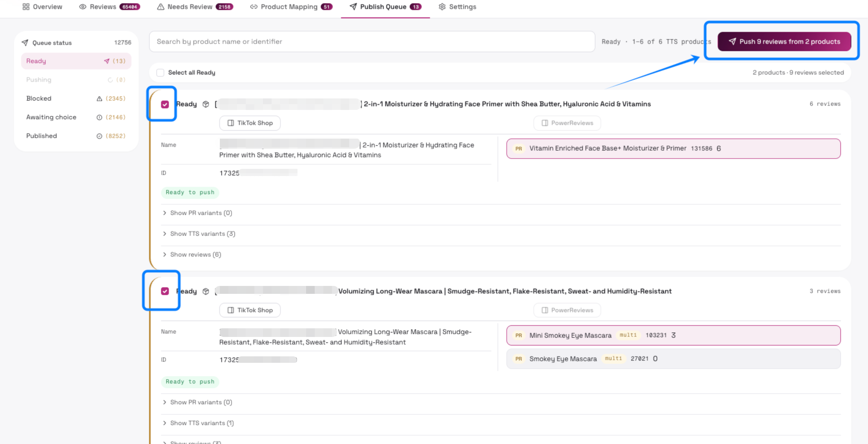Click package icon beside Mascara product title
The image size is (868, 444).
click(206, 291)
